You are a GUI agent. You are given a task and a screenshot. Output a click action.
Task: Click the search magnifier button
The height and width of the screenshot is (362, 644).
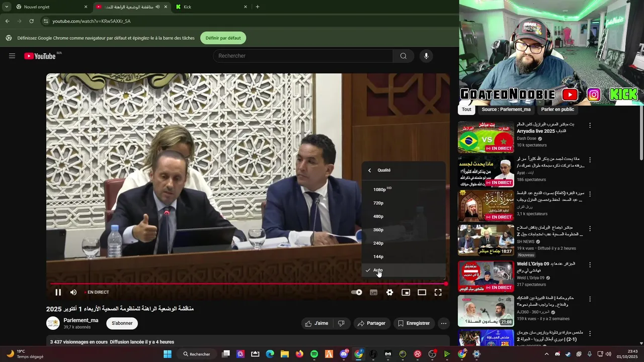[403, 56]
